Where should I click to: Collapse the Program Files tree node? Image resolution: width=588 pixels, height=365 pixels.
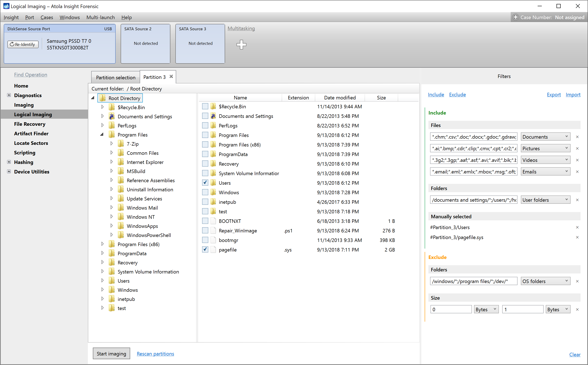click(102, 134)
